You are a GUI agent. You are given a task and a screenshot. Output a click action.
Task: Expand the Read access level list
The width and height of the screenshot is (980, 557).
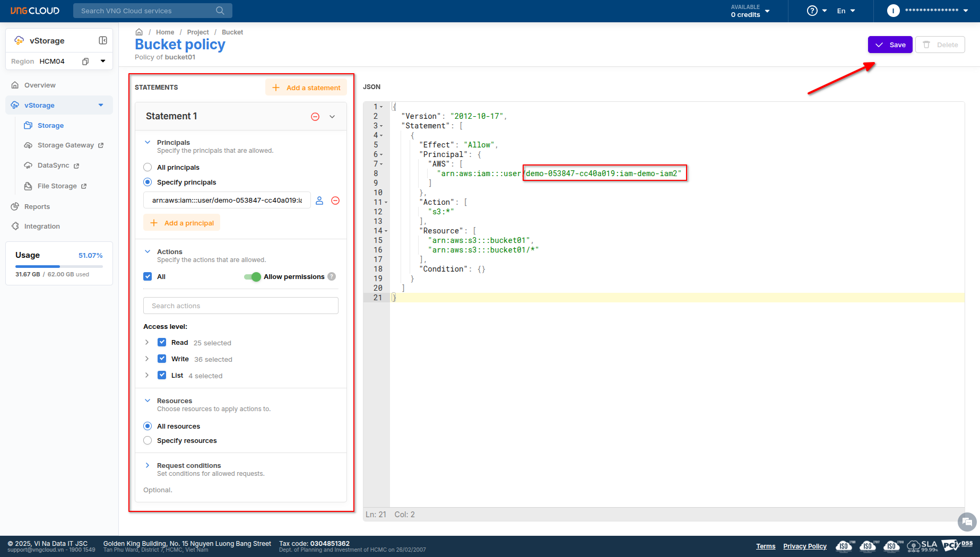tap(147, 343)
